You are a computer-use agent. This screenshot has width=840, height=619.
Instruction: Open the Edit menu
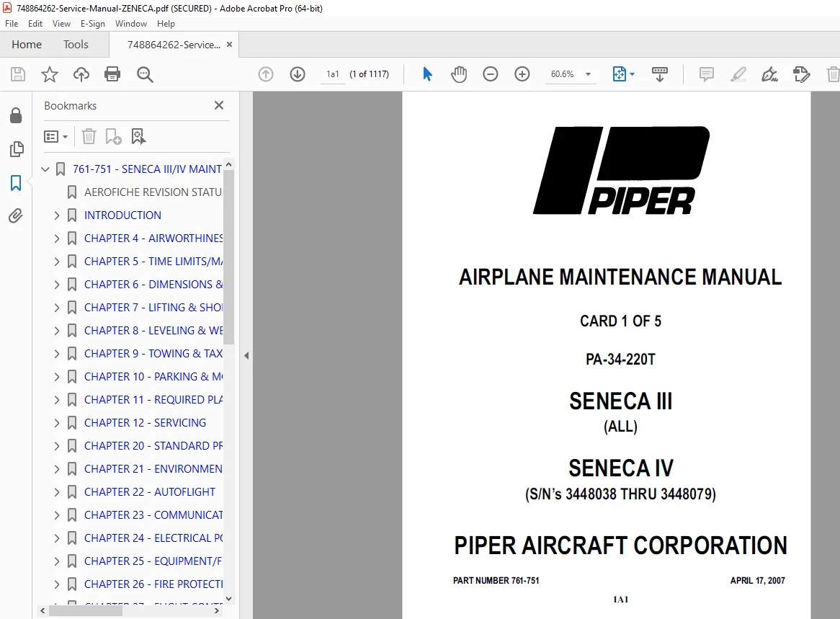pyautogui.click(x=35, y=24)
